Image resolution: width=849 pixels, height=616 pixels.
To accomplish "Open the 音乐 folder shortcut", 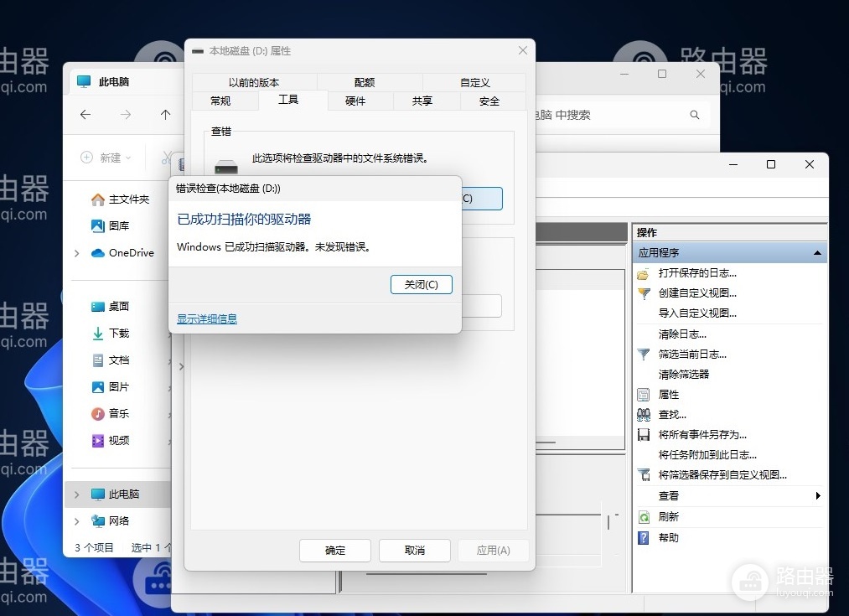I will click(x=111, y=413).
